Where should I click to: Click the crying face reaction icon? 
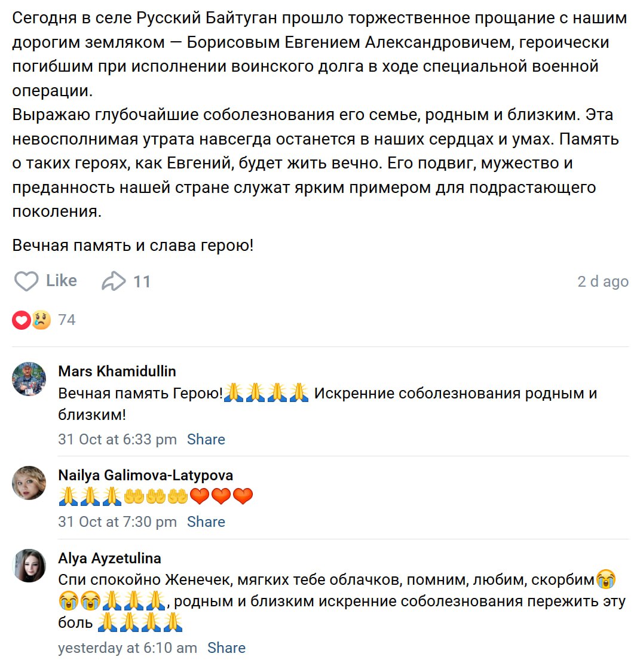[41, 320]
